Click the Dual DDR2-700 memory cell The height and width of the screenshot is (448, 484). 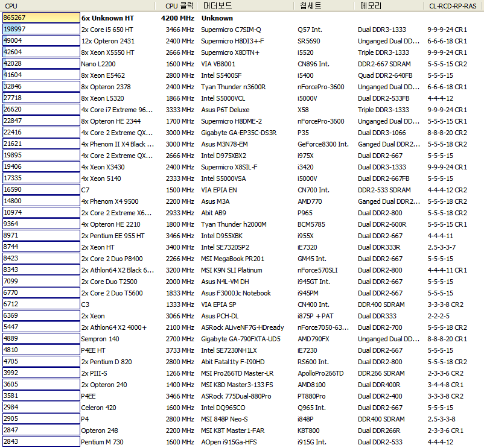pos(380,327)
